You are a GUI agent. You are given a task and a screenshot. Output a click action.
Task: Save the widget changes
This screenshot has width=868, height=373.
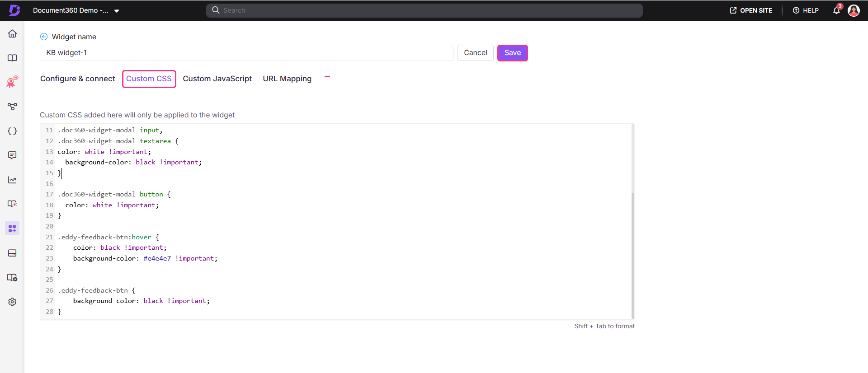coord(513,53)
